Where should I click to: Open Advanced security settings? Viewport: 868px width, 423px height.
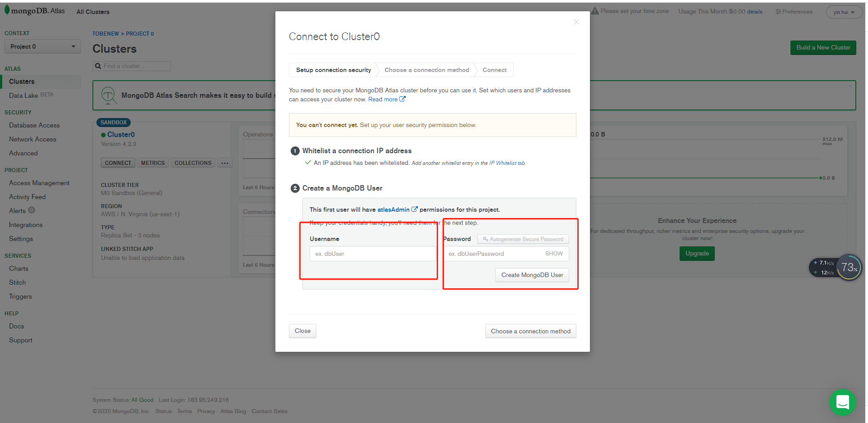click(23, 153)
